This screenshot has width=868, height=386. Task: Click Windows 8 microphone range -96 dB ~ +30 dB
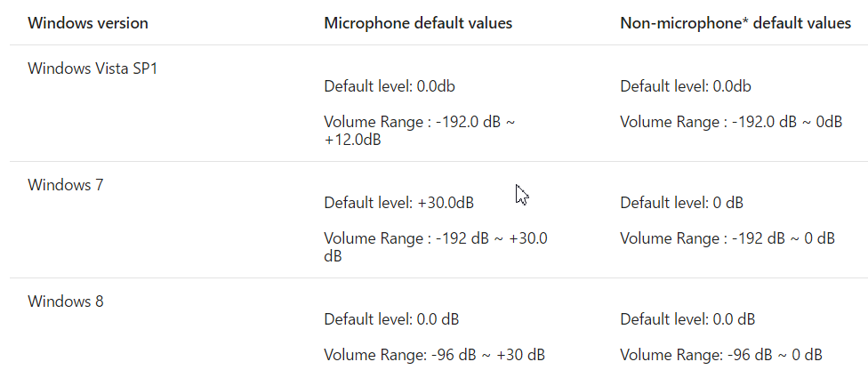pos(434,355)
